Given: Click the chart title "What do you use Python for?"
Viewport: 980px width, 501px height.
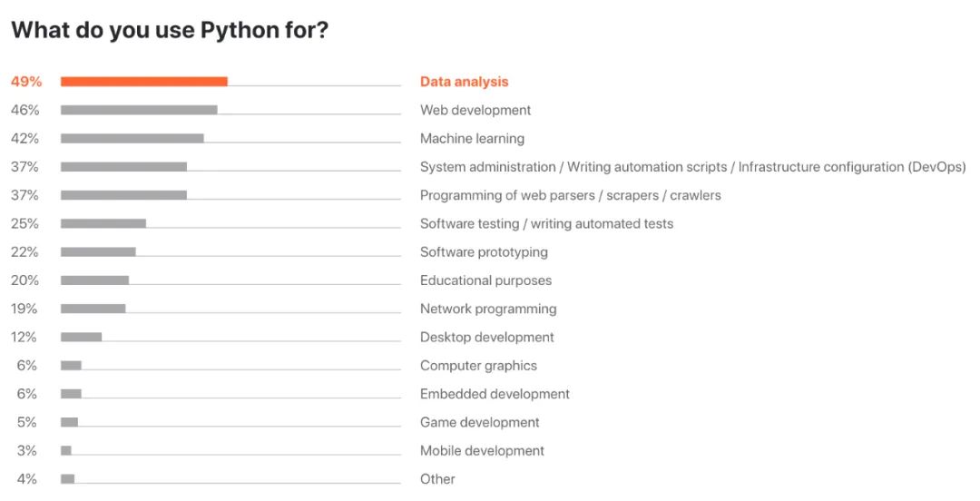Looking at the screenshot, I should click(170, 30).
